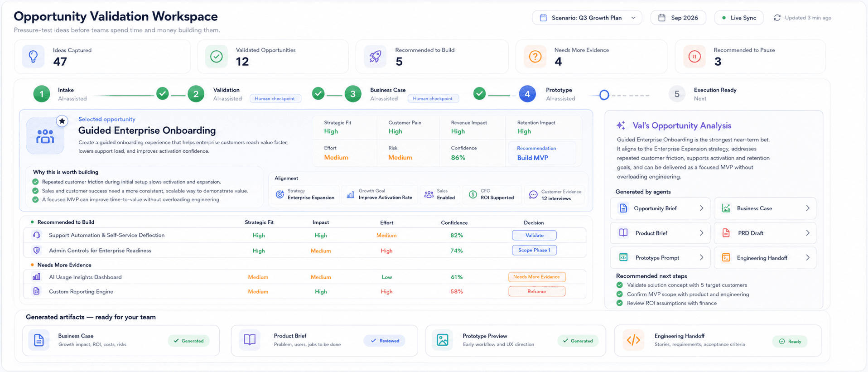Click the Guided Enterprise Onboarding team icon

click(45, 136)
